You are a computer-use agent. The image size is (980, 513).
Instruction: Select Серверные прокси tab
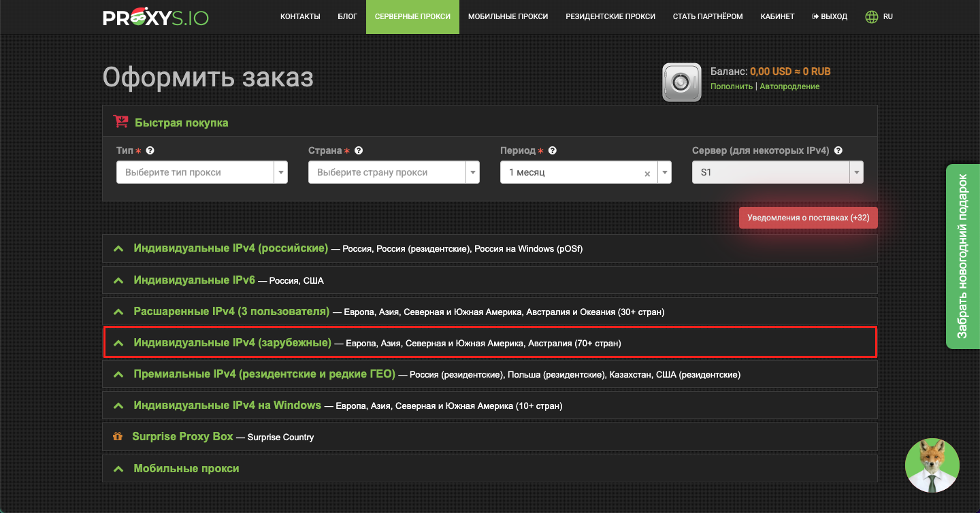click(412, 17)
